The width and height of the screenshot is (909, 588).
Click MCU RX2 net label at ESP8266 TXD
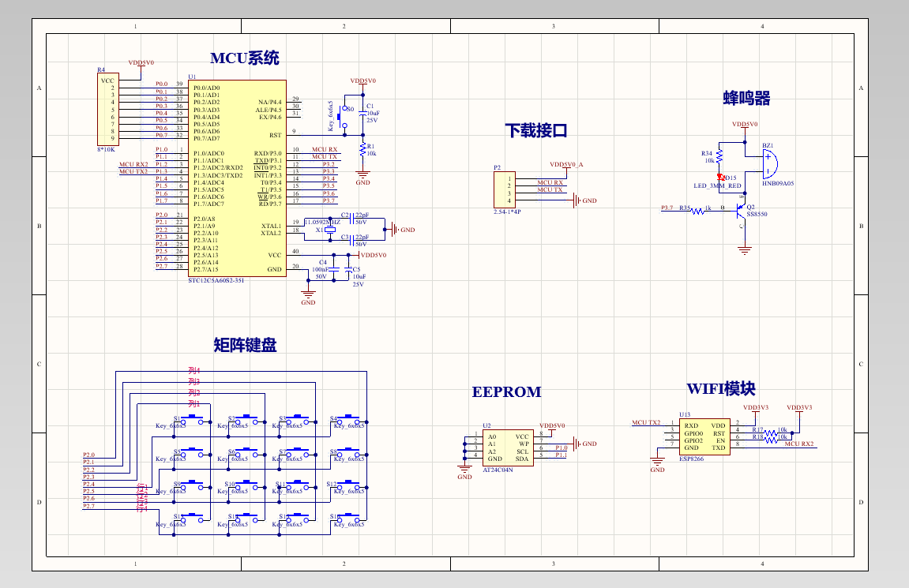click(x=799, y=444)
